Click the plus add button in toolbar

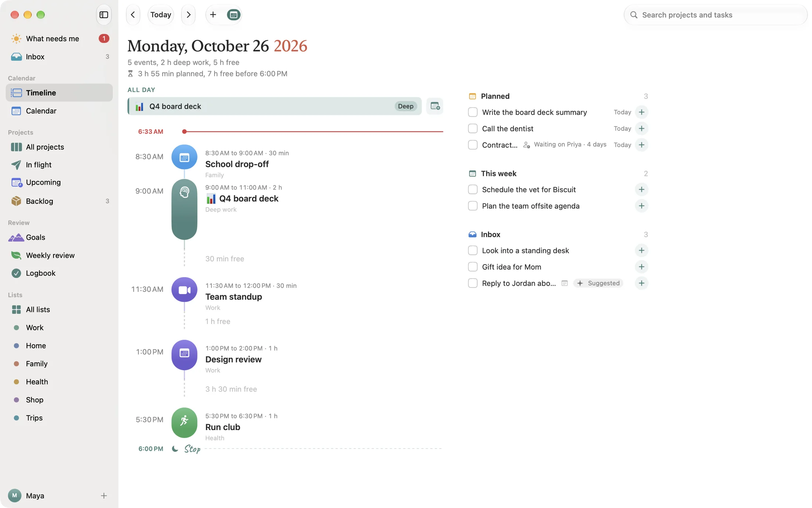(213, 15)
